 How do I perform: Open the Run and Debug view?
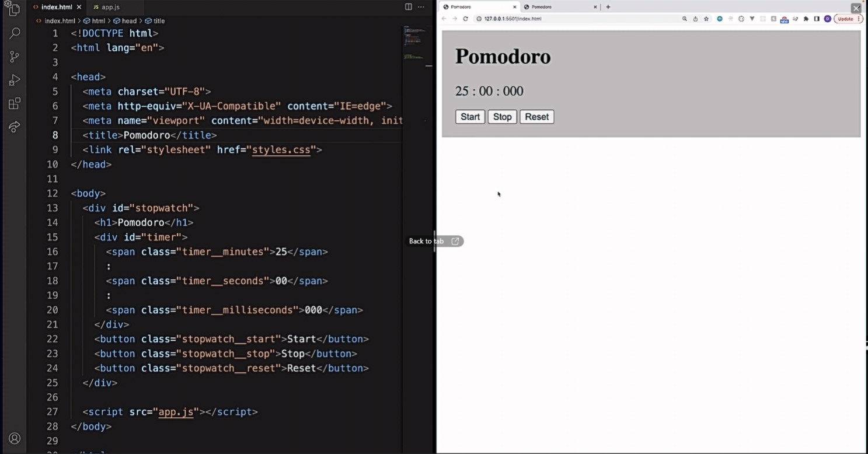click(15, 80)
